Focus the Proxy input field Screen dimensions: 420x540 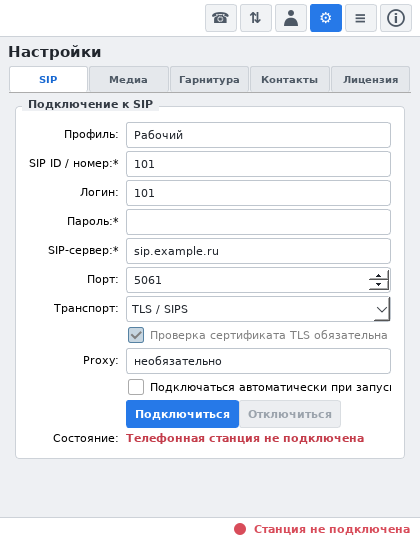pos(258,361)
